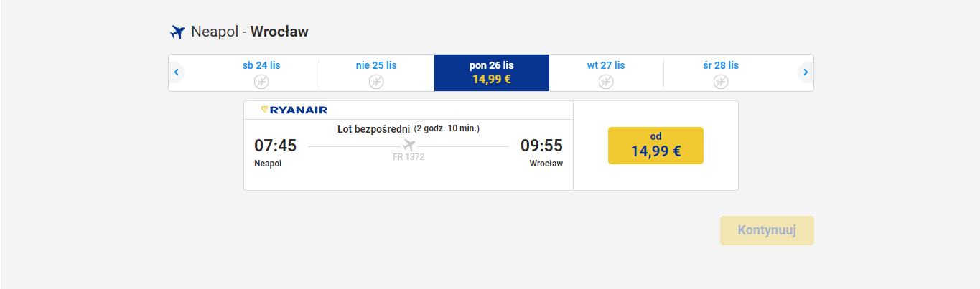Click no-flight icon under sb 24 lis
Image resolution: width=980 pixels, height=289 pixels.
coord(261,82)
